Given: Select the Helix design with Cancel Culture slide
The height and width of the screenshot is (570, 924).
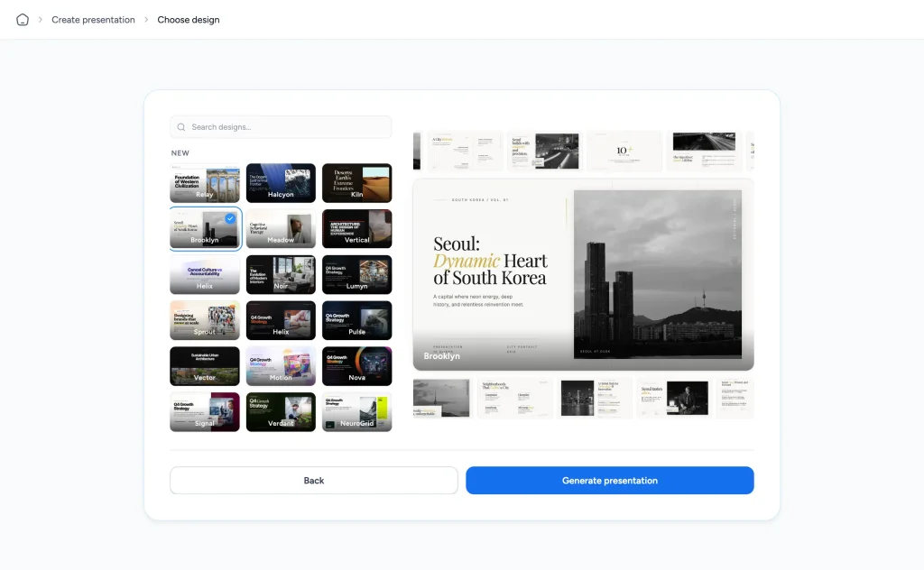Looking at the screenshot, I should pyautogui.click(x=205, y=274).
